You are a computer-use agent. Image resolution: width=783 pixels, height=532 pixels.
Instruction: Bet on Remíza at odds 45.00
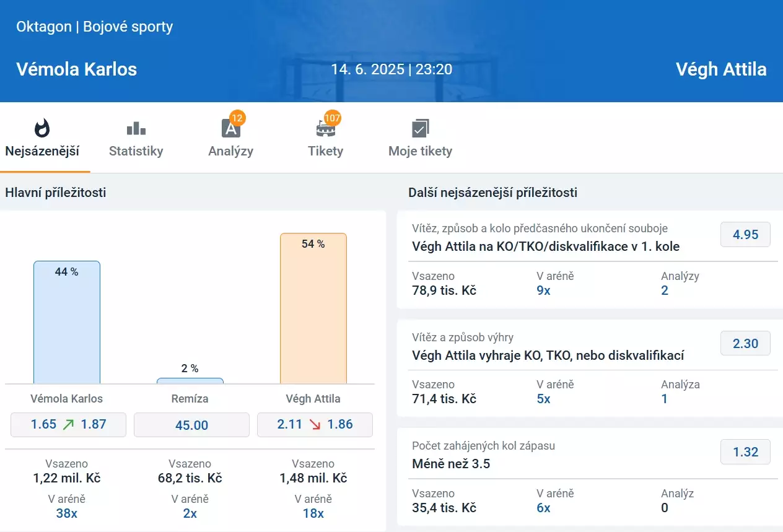tap(191, 425)
